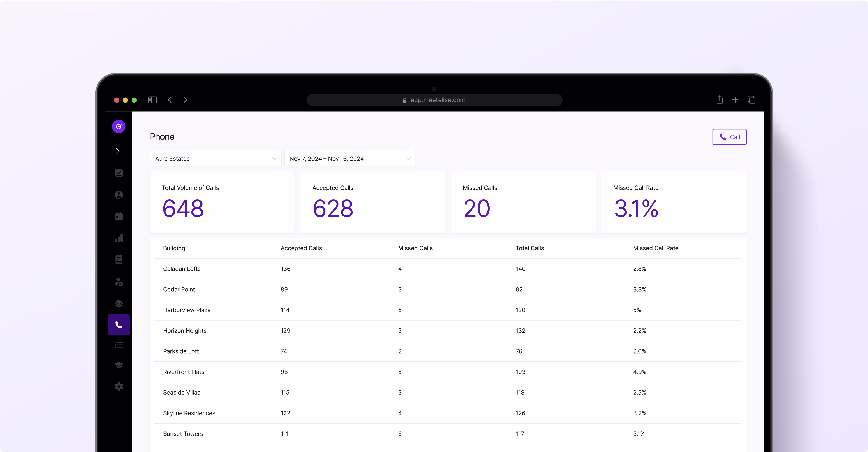Select the active Phone sidebar tab
This screenshot has height=452, width=868.
pos(119,325)
